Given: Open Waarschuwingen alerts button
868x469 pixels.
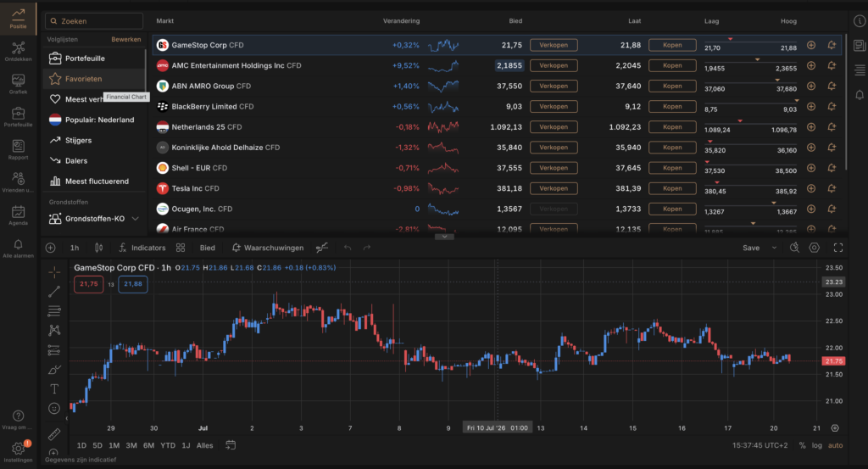Looking at the screenshot, I should (267, 248).
